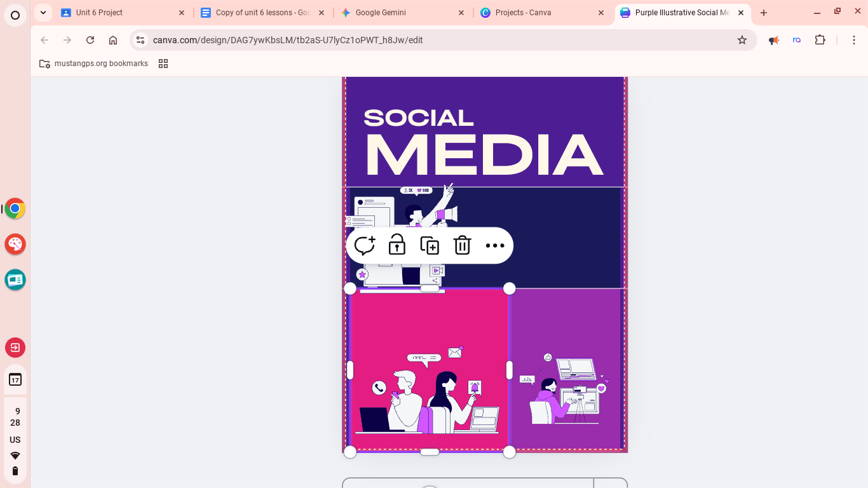Open Chrome from the shelf
868x488 pixels.
point(15,208)
